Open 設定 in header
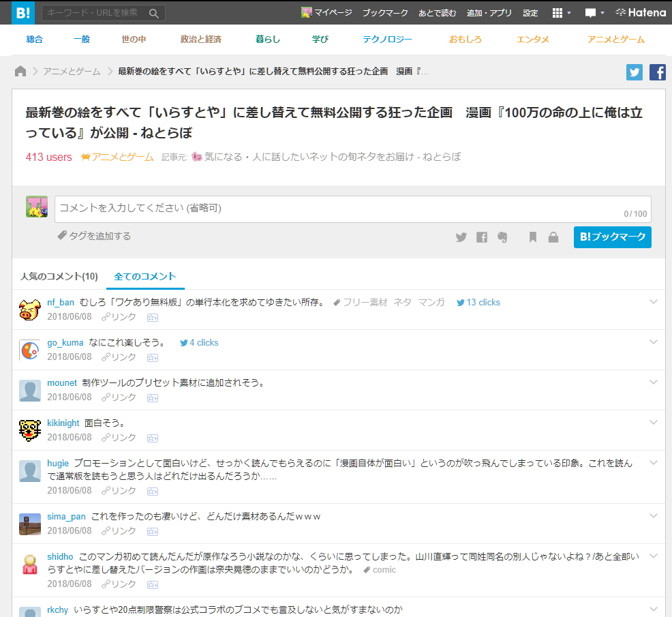This screenshot has width=672, height=617. tap(530, 13)
